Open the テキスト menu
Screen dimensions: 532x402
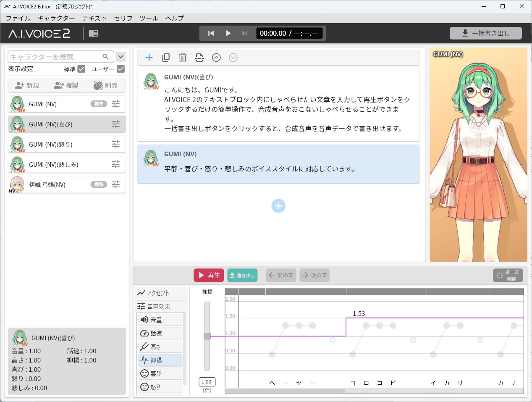pyautogui.click(x=94, y=18)
